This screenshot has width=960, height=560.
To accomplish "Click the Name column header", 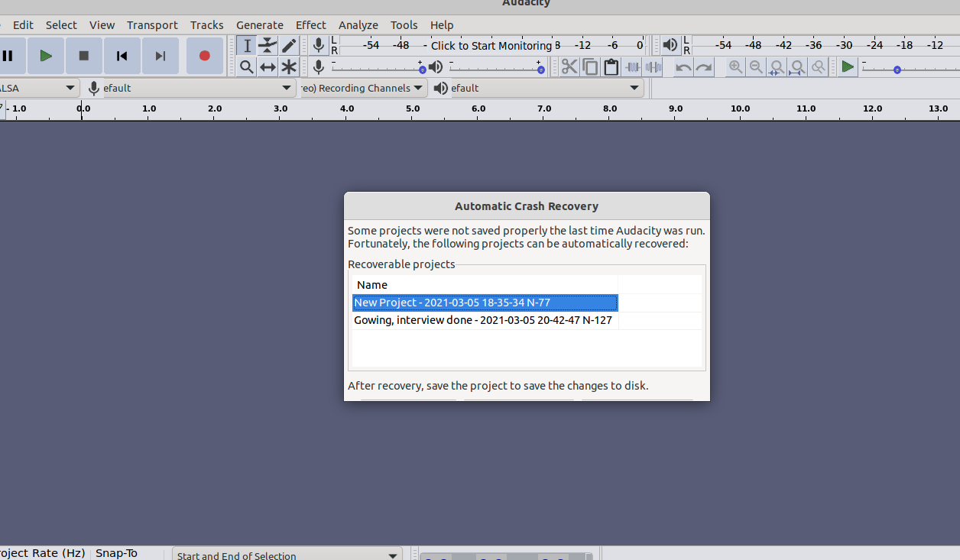I will [x=485, y=285].
